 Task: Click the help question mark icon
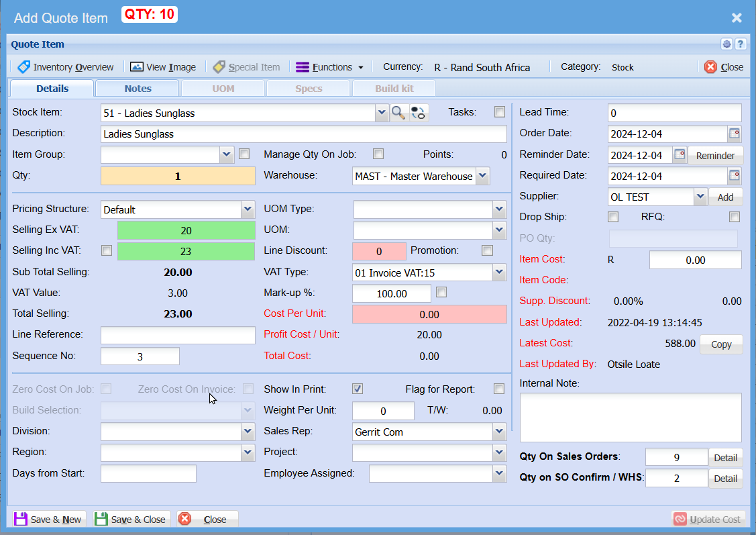point(741,44)
